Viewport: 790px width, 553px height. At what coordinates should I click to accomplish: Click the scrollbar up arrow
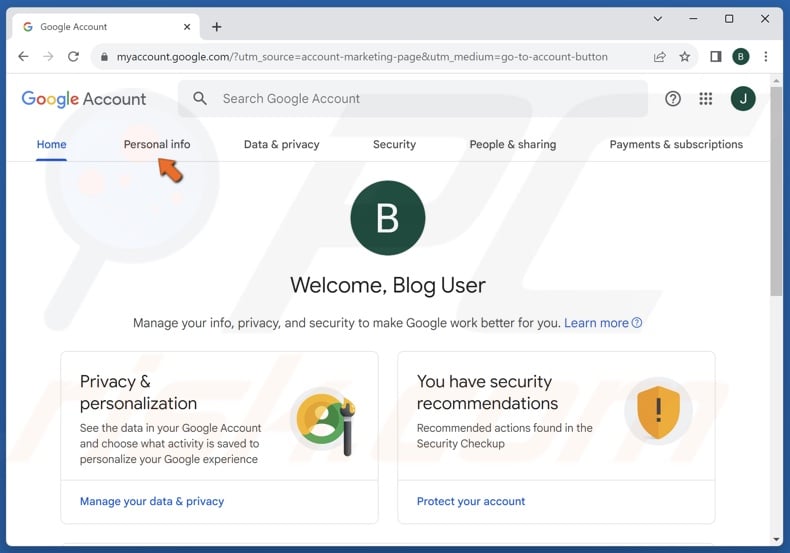pos(776,80)
